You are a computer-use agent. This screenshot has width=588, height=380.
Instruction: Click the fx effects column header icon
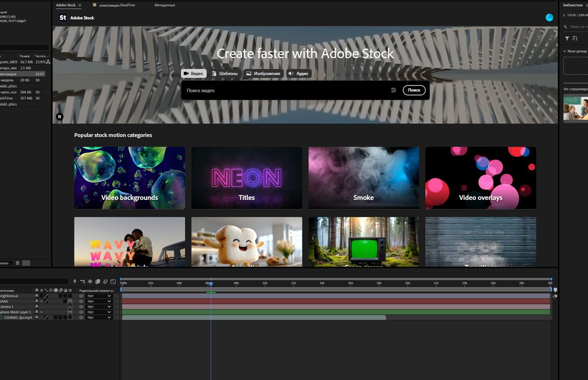tap(51, 290)
